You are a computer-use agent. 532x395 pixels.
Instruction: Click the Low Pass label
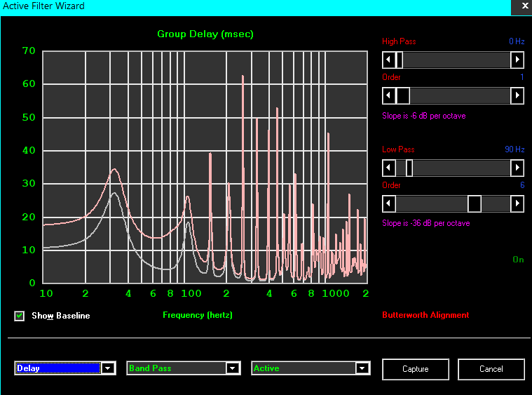(398, 149)
